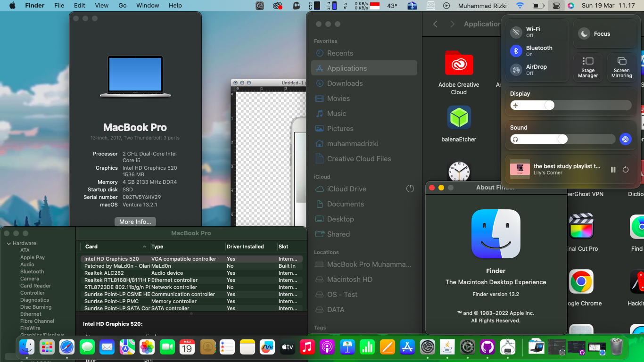Screen dimensions: 644x362
Task: Turn off Bluetooth in Control Center
Action: pos(517,51)
